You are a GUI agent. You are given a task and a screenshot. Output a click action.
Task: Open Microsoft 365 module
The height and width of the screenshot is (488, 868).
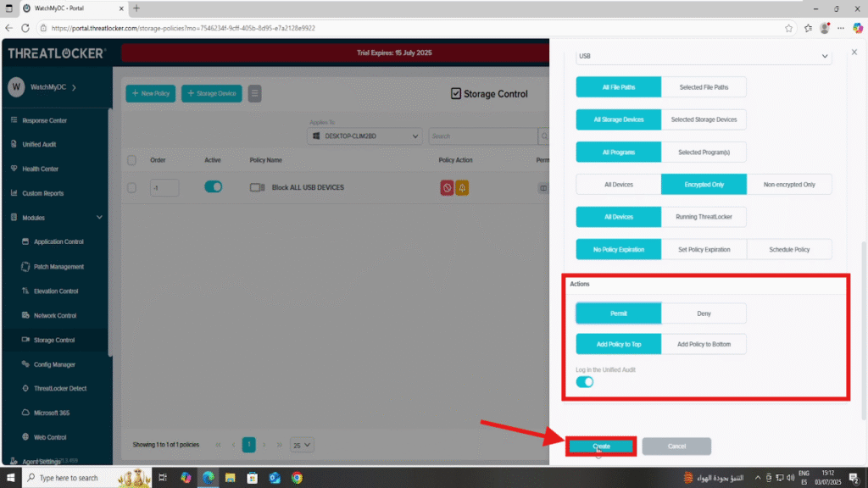click(51, 413)
